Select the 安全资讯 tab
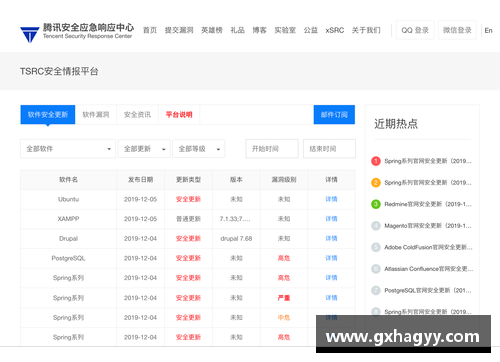This screenshot has height=362, width=500. [137, 115]
